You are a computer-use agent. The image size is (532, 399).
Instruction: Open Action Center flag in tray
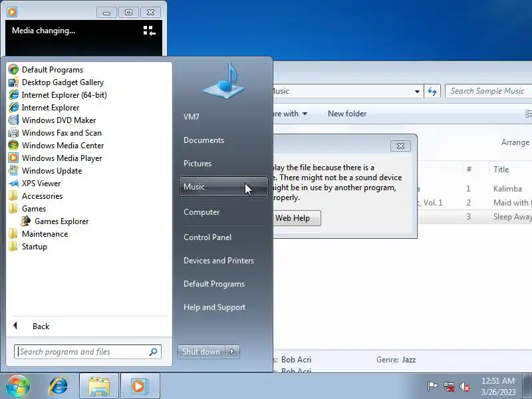[432, 386]
